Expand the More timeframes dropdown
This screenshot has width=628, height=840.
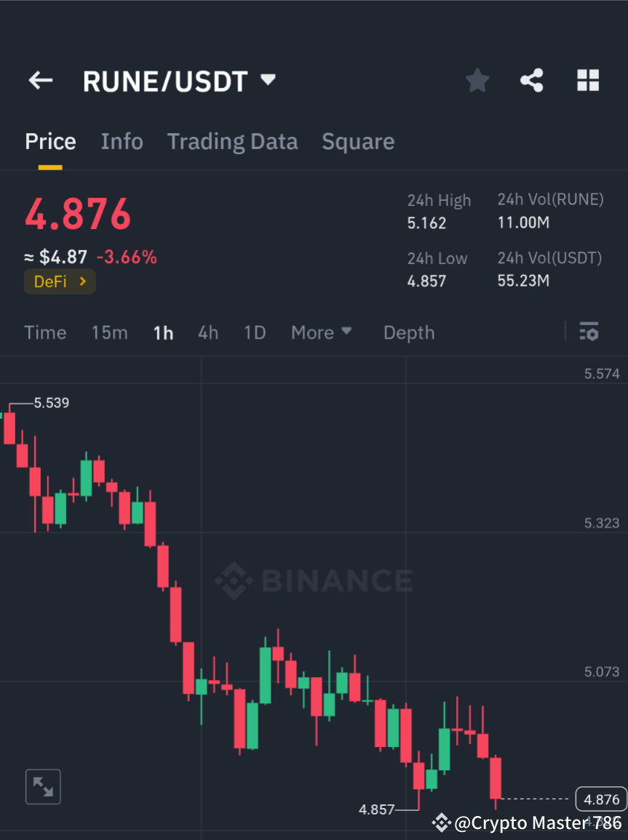(x=321, y=332)
